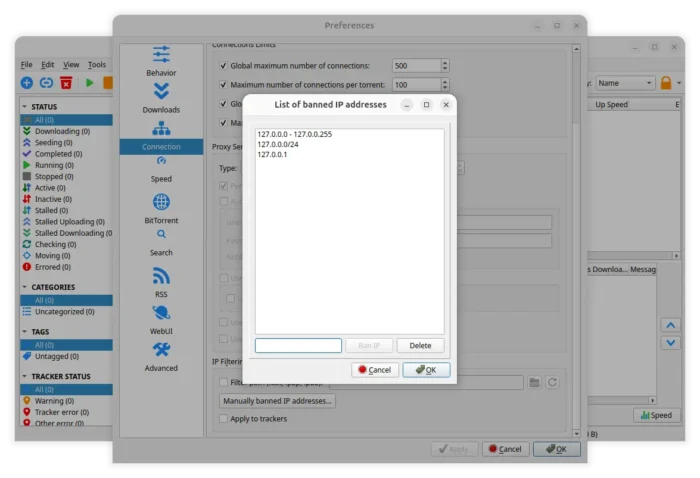This screenshot has width=700, height=478.
Task: Open the Advanced preferences section
Action: coord(161,357)
